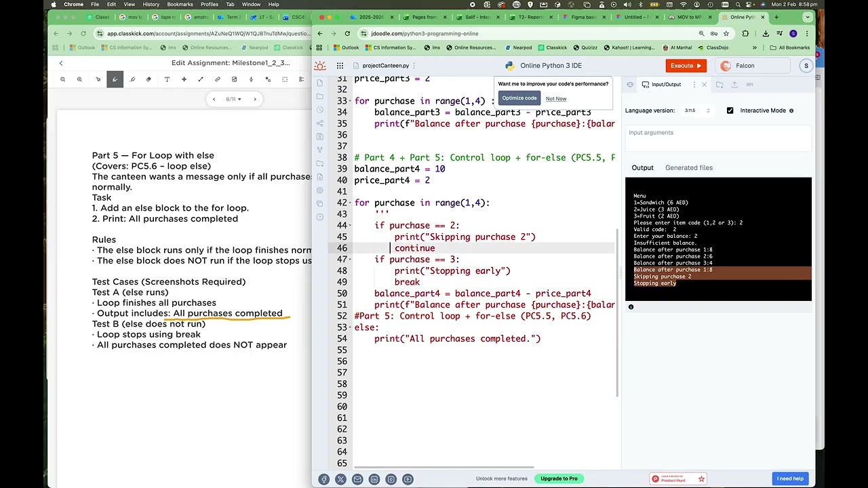Switch to the Generated files tab
Viewport: 868px width, 488px height.
(x=688, y=167)
